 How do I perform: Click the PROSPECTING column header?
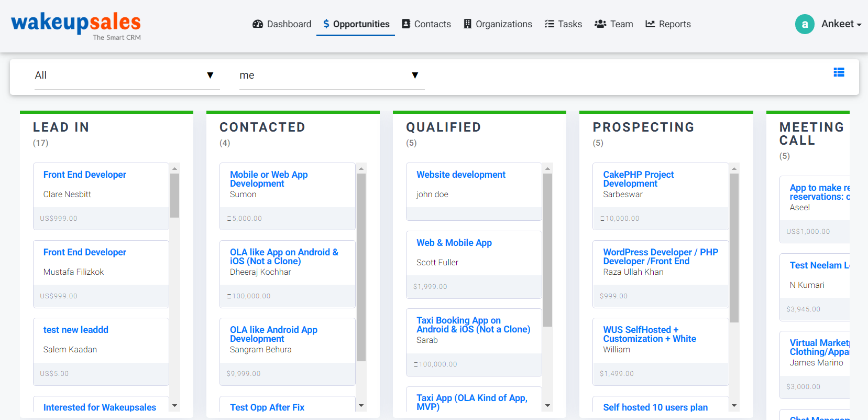[x=644, y=127]
